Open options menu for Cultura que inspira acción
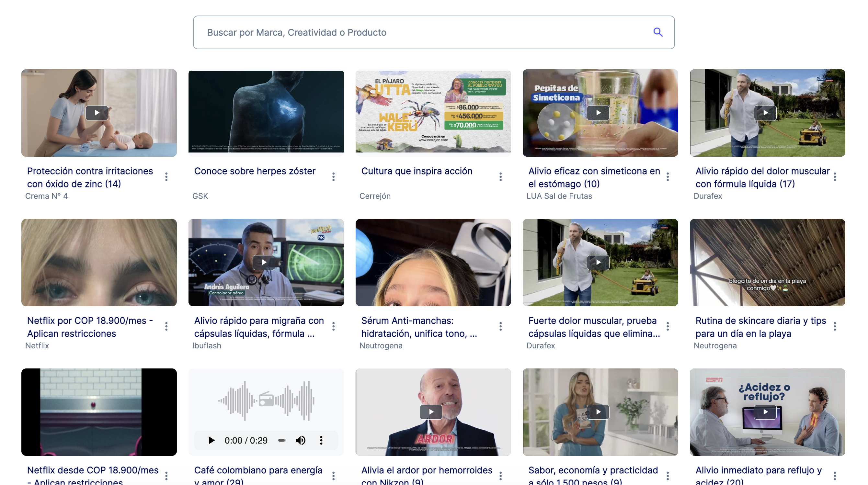The width and height of the screenshot is (868, 485). (x=500, y=177)
